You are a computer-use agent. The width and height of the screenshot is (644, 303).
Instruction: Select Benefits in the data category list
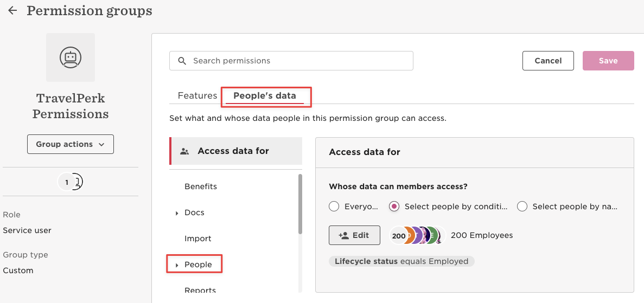(201, 186)
